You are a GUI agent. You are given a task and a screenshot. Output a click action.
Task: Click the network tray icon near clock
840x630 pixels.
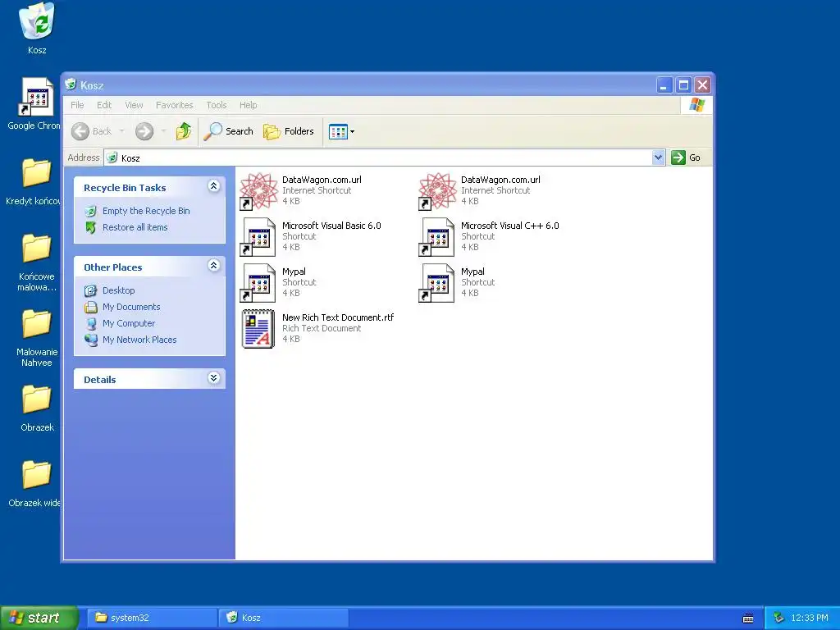pyautogui.click(x=778, y=618)
